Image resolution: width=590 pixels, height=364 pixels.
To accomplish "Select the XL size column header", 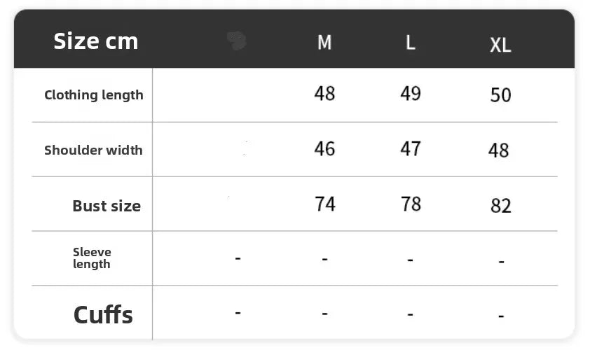I will (500, 45).
